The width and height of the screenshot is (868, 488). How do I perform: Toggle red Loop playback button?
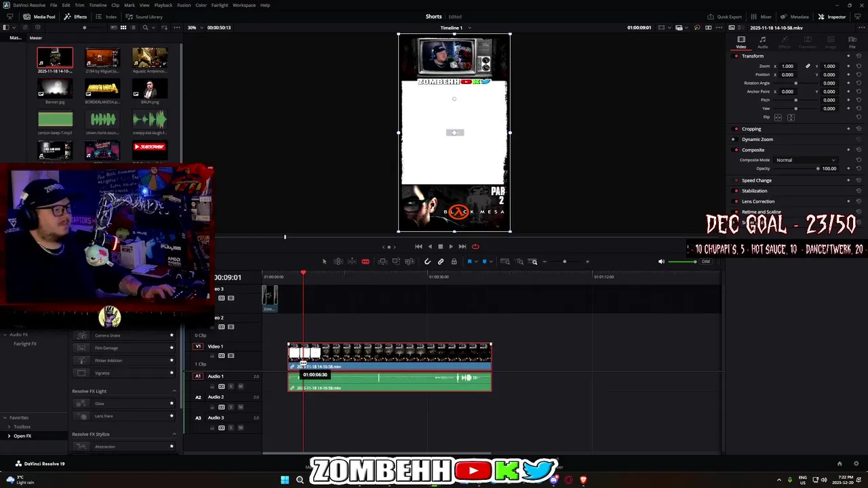click(x=475, y=247)
